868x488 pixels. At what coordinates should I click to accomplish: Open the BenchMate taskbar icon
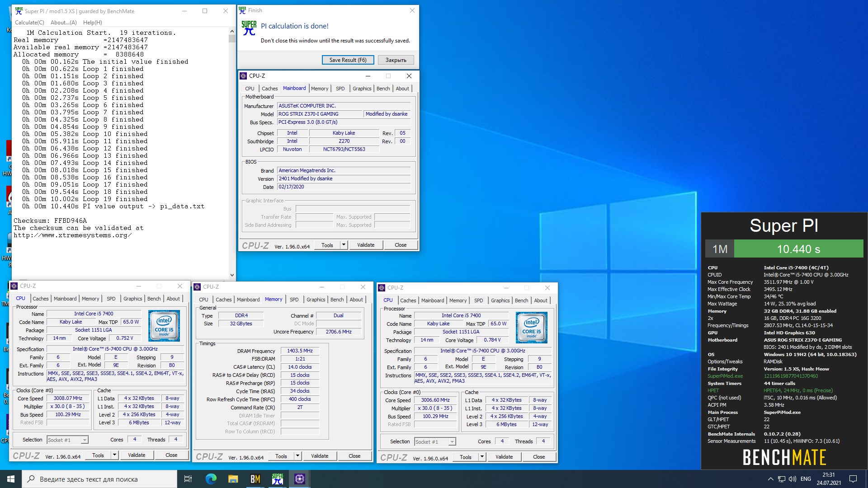point(255,479)
